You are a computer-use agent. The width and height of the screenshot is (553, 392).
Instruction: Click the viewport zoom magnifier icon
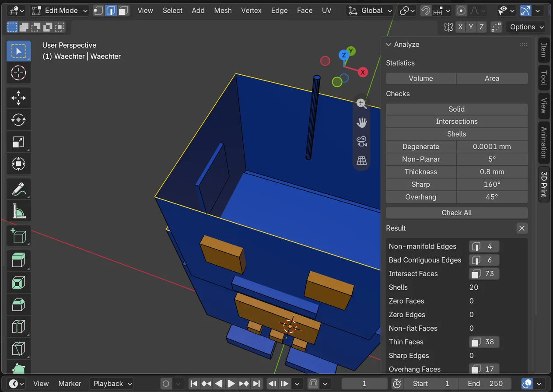[361, 104]
